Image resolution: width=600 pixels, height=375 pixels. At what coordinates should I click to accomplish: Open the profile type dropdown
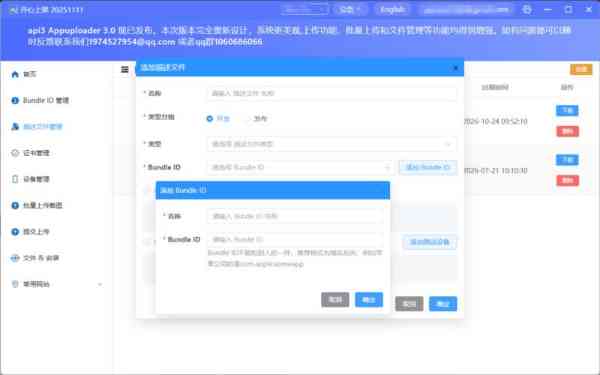coord(331,144)
